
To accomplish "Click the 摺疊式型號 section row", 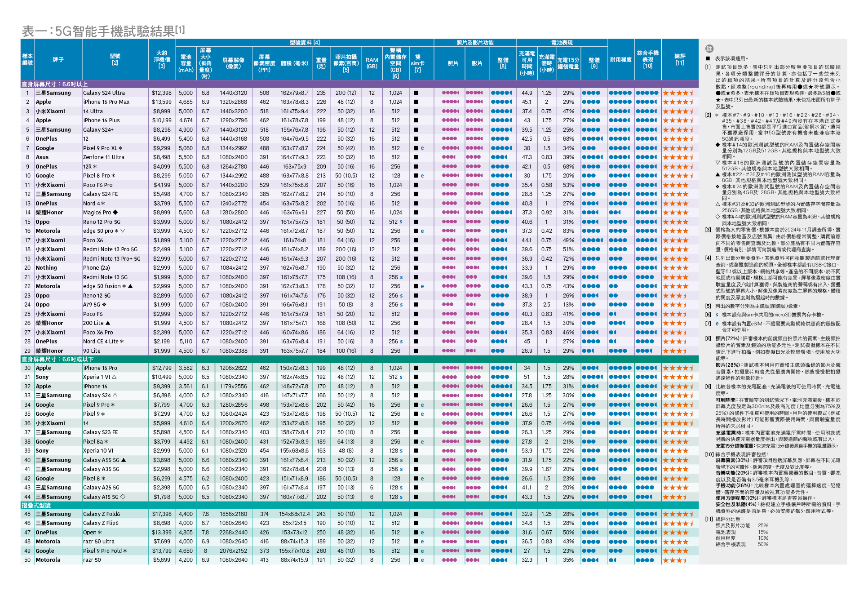I will pyautogui.click(x=359, y=505).
